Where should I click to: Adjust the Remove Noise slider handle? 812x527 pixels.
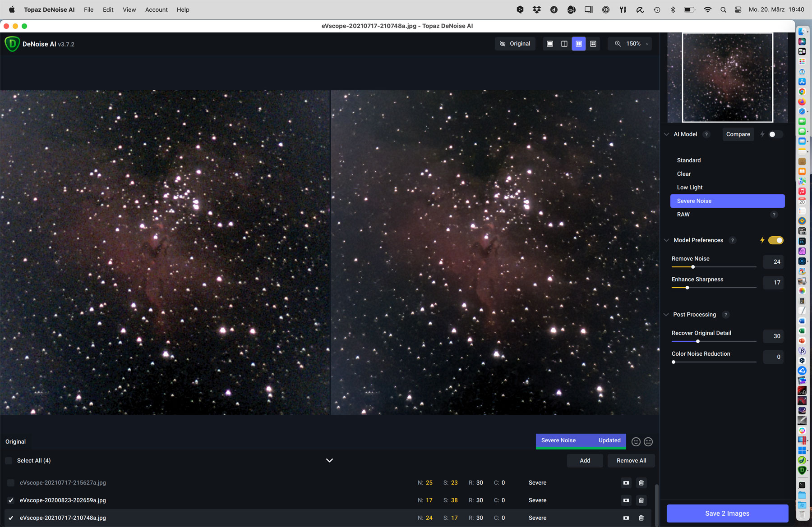click(693, 267)
